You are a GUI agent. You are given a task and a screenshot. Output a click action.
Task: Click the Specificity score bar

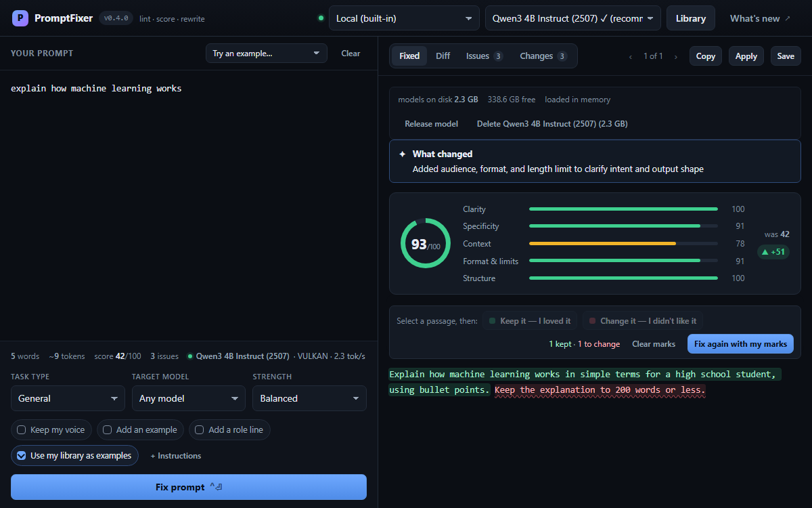[623, 226]
